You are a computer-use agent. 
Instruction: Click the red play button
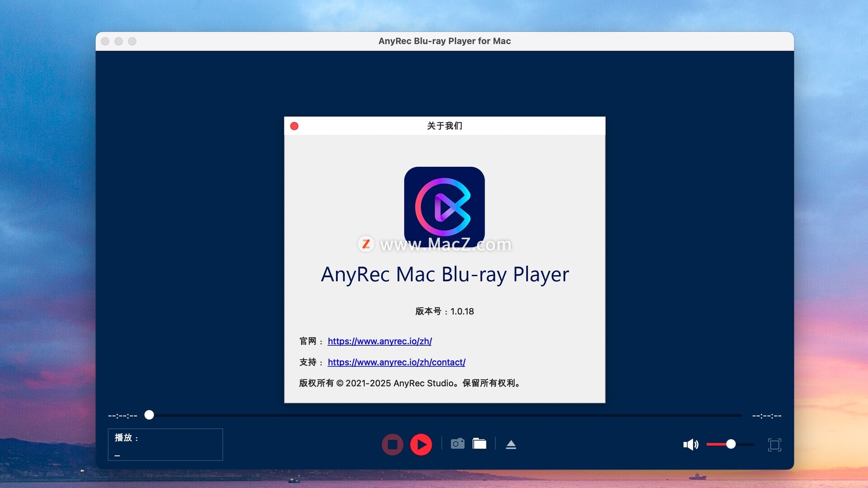pyautogui.click(x=421, y=445)
